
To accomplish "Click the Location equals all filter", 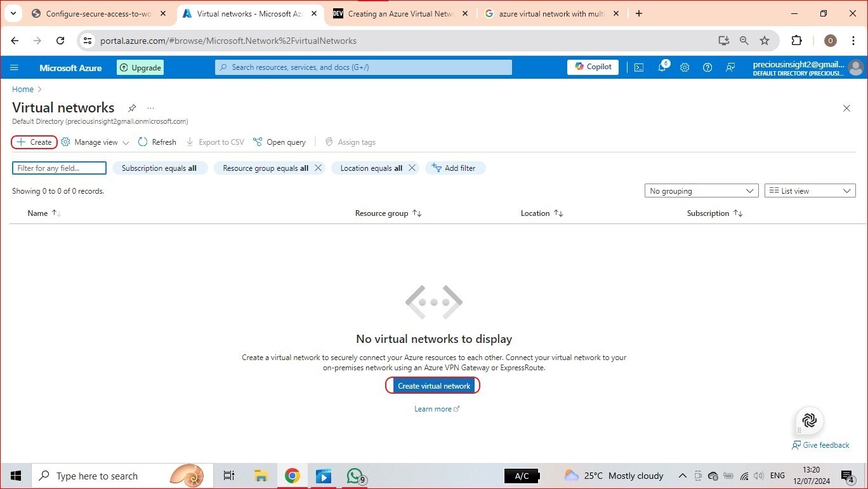I will pos(371,168).
